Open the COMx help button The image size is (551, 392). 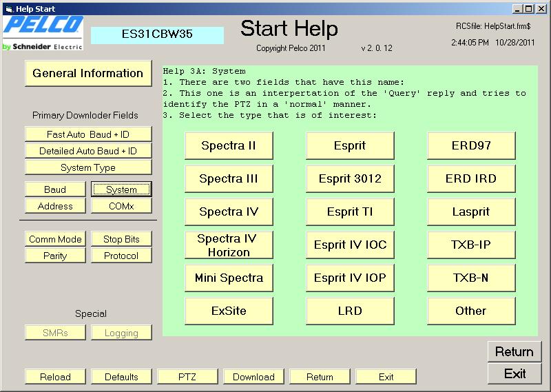click(x=121, y=206)
